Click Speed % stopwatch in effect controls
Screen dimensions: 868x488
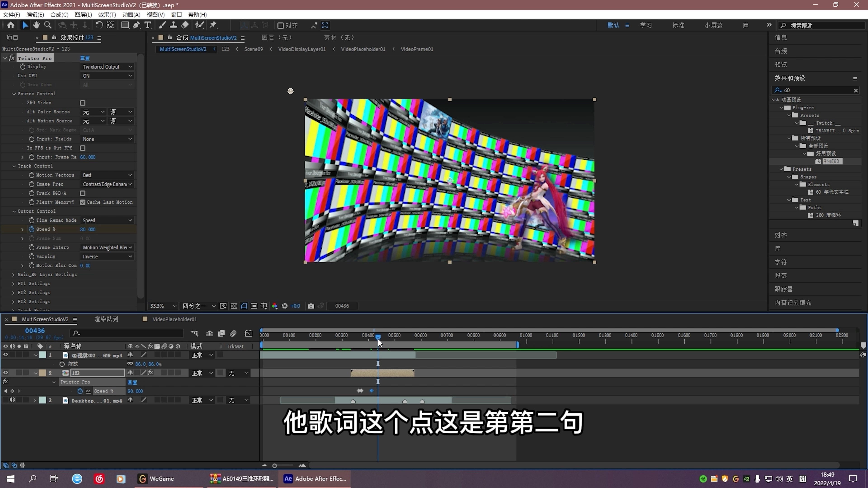(32, 229)
